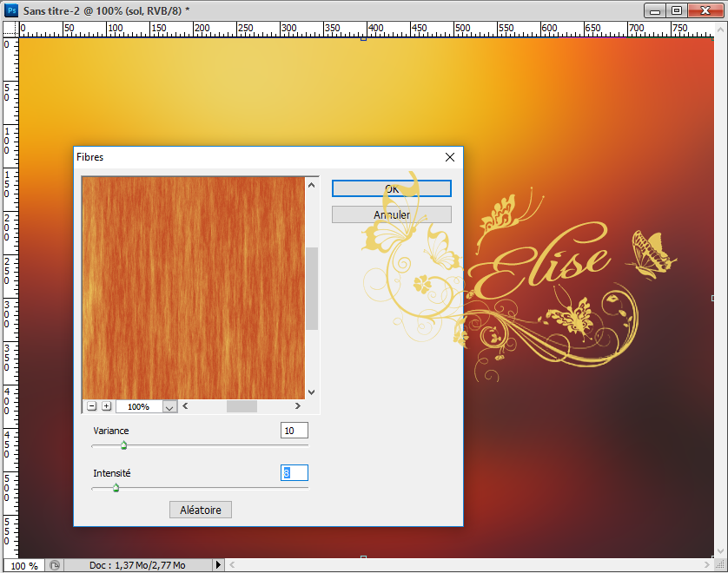Cancel the dialog with the Annuler button

[x=391, y=214]
